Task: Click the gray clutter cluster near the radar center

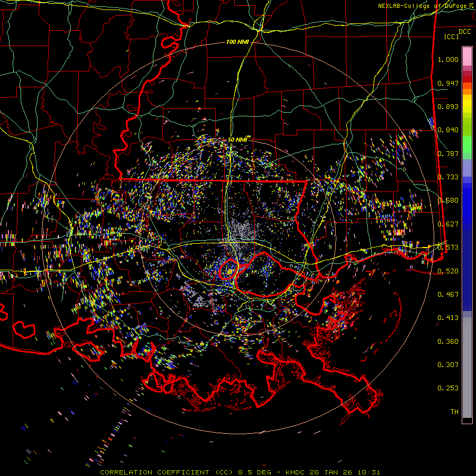Action: pyautogui.click(x=241, y=231)
